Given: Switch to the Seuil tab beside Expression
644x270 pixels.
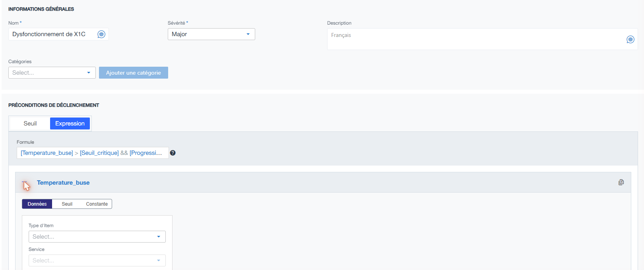Looking at the screenshot, I should coord(30,123).
